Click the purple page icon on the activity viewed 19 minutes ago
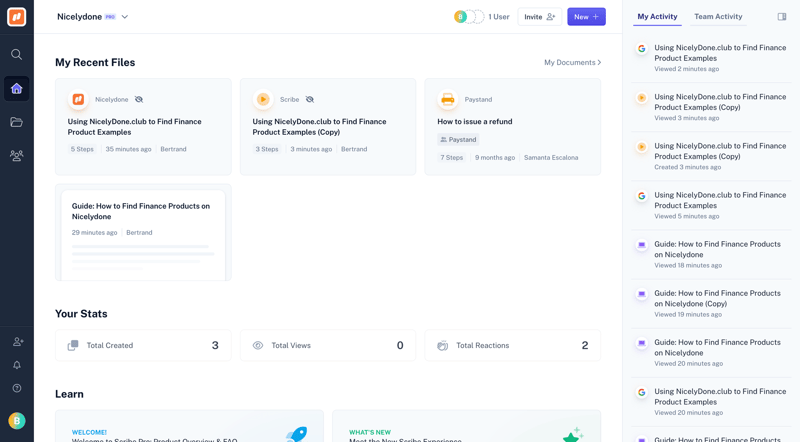800x442 pixels. [x=642, y=294]
